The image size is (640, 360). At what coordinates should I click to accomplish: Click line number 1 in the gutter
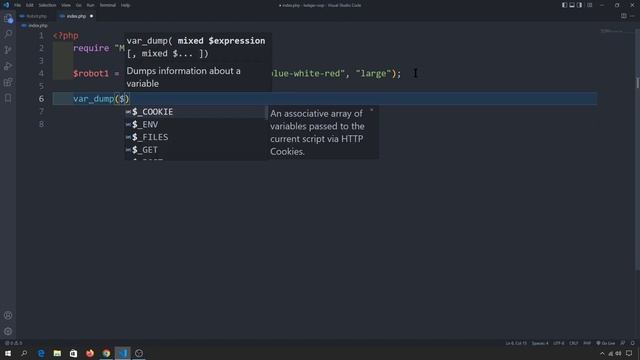[41, 36]
